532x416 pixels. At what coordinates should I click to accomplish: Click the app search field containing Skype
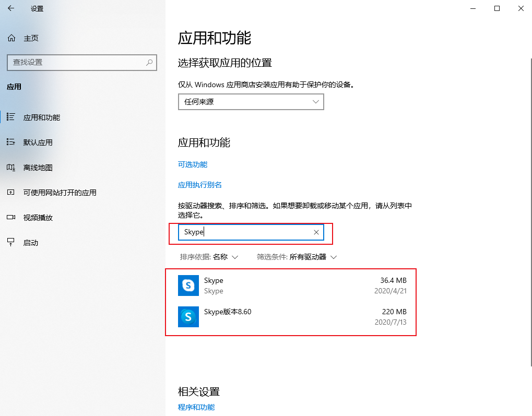point(251,232)
